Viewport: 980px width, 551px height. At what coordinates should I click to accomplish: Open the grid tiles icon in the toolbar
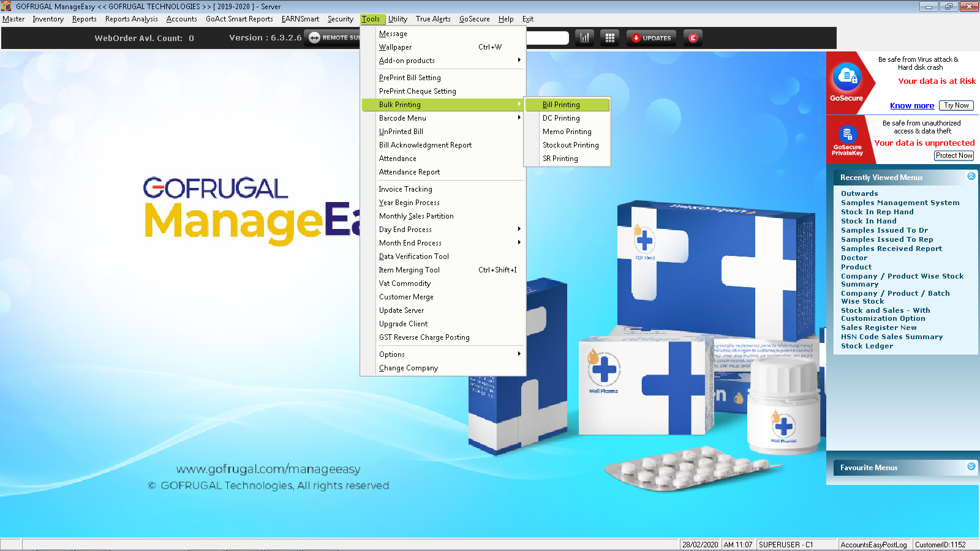click(x=610, y=38)
